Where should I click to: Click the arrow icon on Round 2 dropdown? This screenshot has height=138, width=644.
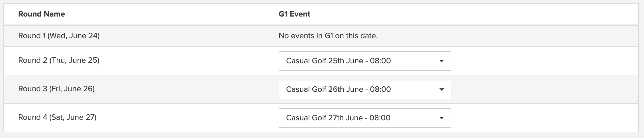point(441,61)
